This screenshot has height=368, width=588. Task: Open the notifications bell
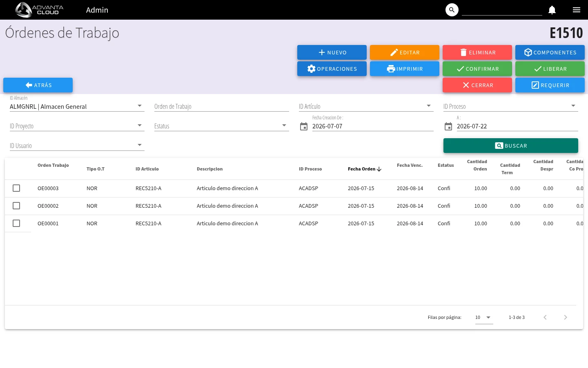point(552,10)
